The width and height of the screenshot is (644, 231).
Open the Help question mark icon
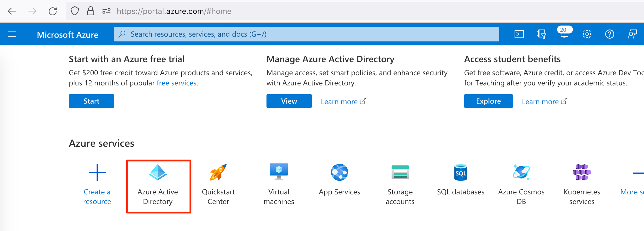(x=610, y=34)
